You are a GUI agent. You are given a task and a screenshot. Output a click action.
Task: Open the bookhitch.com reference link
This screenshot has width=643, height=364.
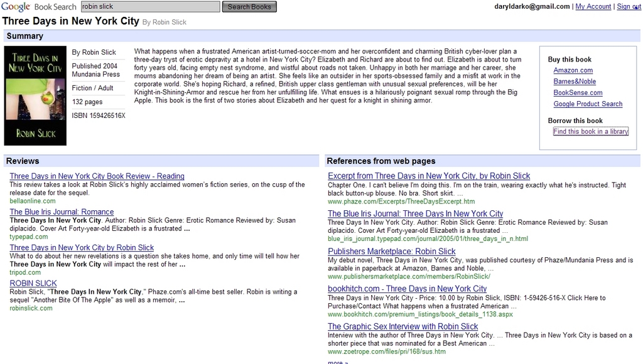(407, 289)
